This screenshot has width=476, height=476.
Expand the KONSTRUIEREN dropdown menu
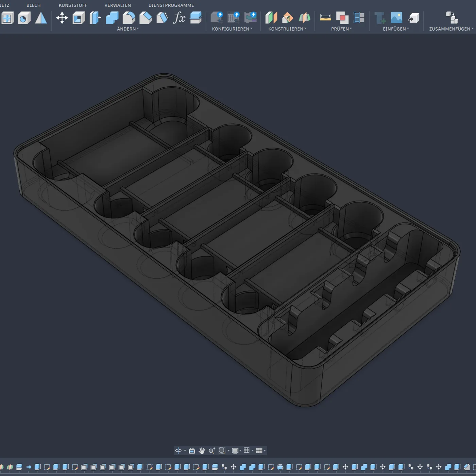pyautogui.click(x=287, y=29)
